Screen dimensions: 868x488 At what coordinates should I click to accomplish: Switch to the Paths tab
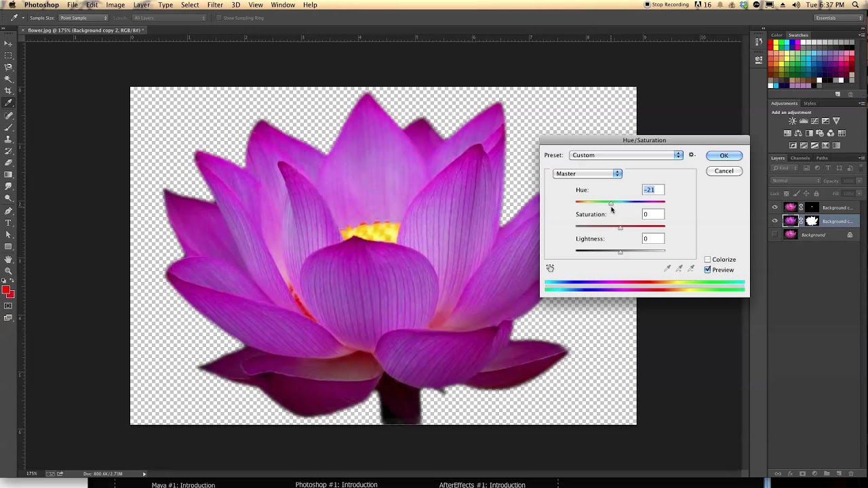click(x=822, y=158)
